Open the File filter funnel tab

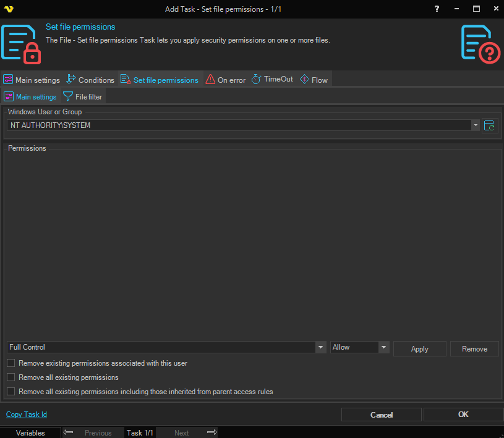[x=83, y=97]
